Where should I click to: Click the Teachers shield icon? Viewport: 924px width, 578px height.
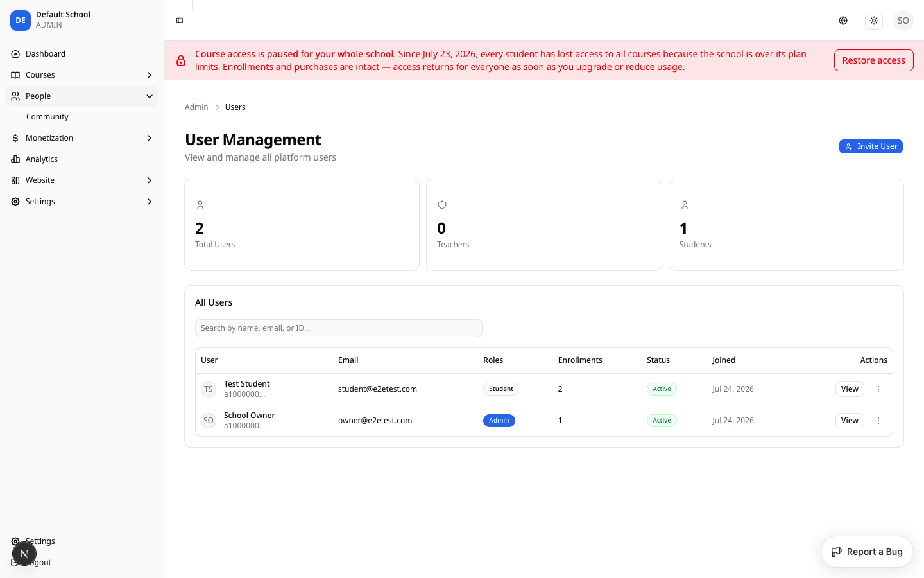click(442, 205)
